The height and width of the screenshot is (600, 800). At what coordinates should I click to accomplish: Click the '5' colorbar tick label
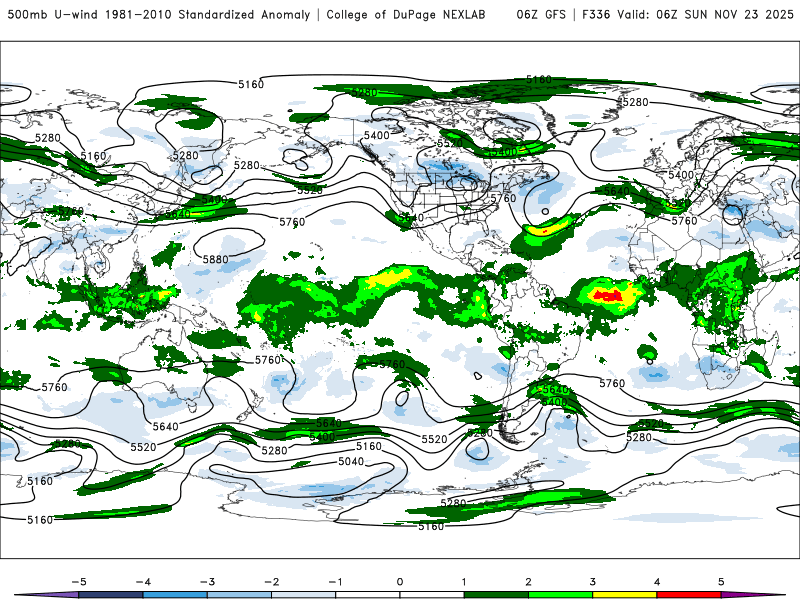(721, 582)
